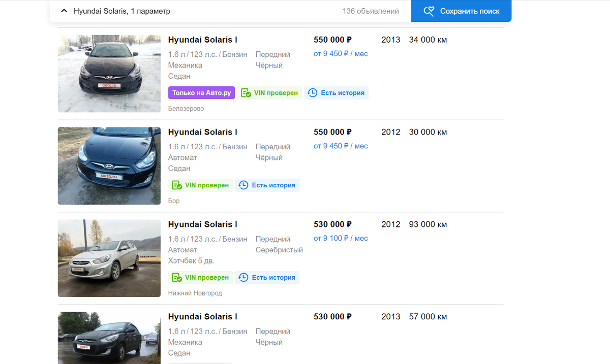Screen dimensions: 610x364
Task: Click the Белозерово location text
Action: click(x=186, y=109)
